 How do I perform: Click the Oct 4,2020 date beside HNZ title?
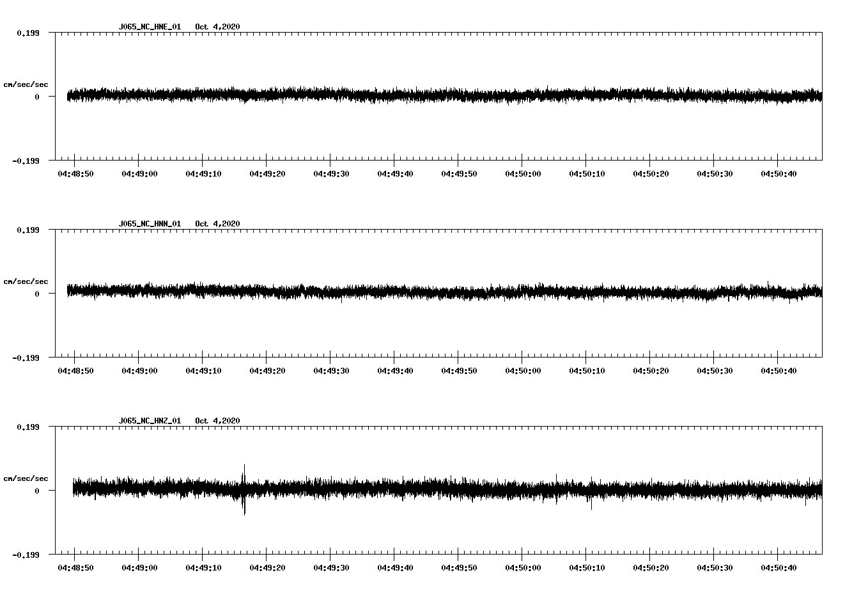pos(218,420)
